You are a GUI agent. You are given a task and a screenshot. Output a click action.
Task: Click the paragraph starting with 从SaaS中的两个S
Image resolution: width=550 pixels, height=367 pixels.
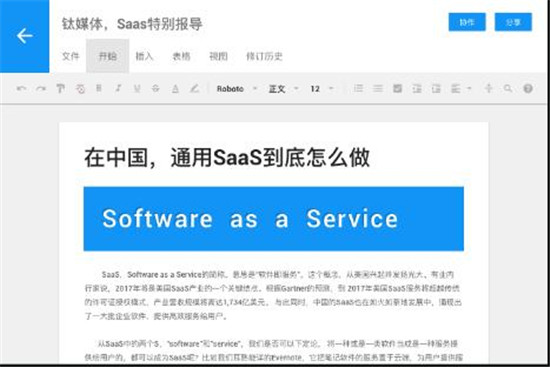(x=274, y=350)
